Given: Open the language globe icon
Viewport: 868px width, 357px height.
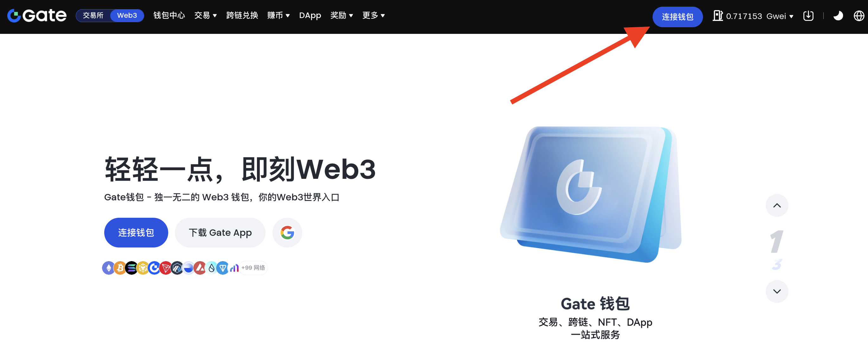Looking at the screenshot, I should [x=859, y=16].
